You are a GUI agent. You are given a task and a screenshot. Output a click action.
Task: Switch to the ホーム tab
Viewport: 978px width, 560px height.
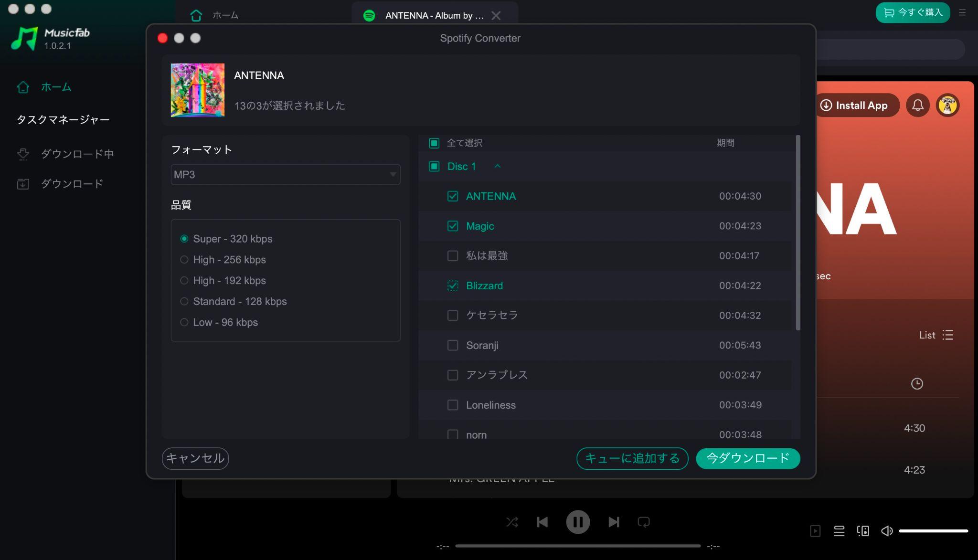click(225, 15)
